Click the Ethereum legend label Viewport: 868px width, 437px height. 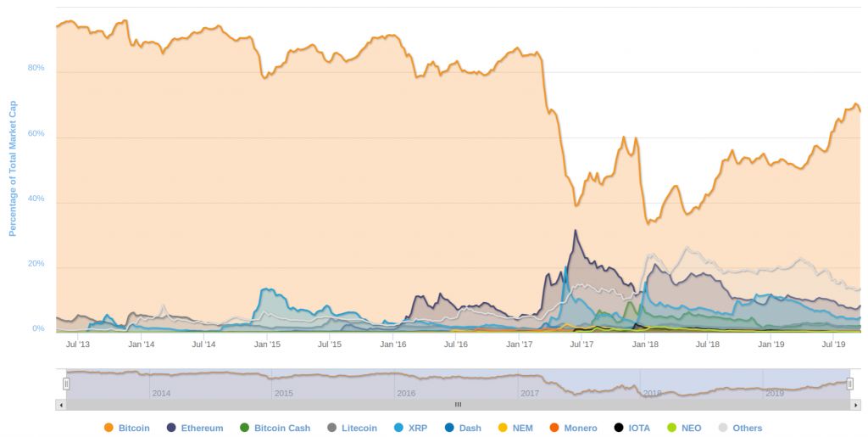(x=202, y=429)
